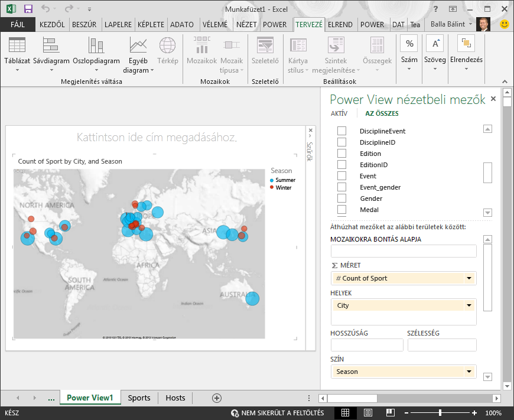Send feedback via the smiley icon
The image size is (514, 420).
tap(505, 24)
